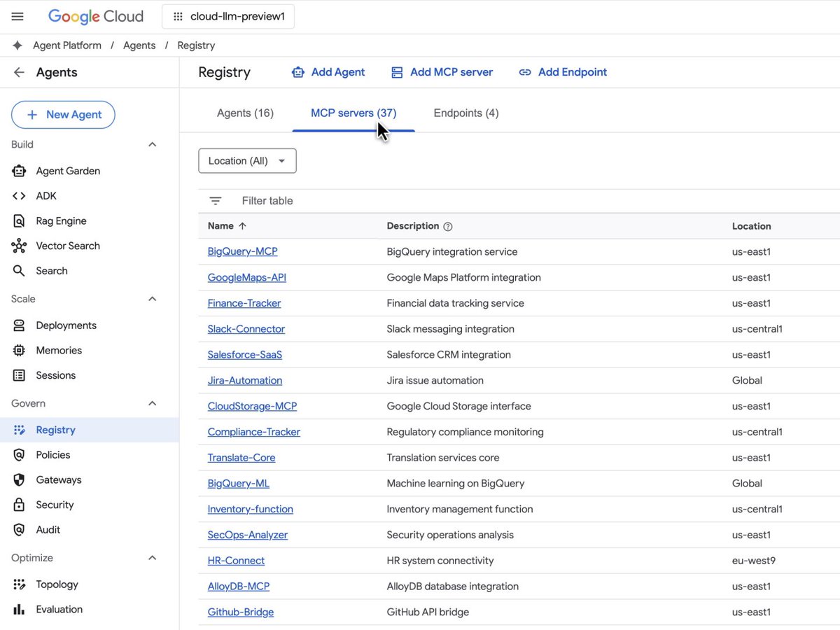This screenshot has width=840, height=630.
Task: Open the BigQuery-ML server link
Action: [239, 484]
